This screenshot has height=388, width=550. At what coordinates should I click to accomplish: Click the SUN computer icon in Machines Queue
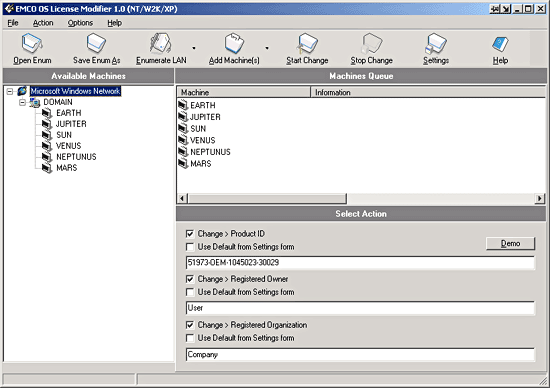[183, 128]
